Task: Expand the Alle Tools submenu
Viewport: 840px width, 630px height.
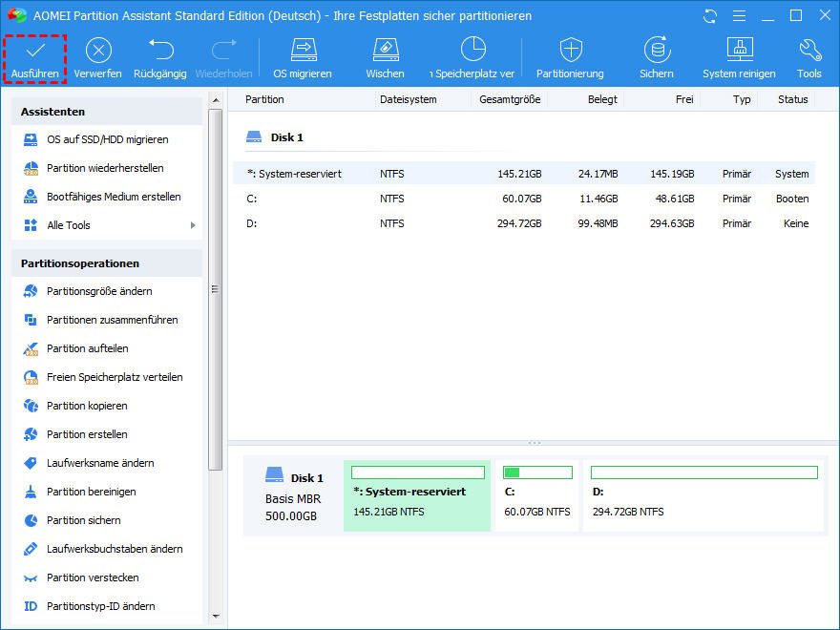Action: (x=108, y=225)
